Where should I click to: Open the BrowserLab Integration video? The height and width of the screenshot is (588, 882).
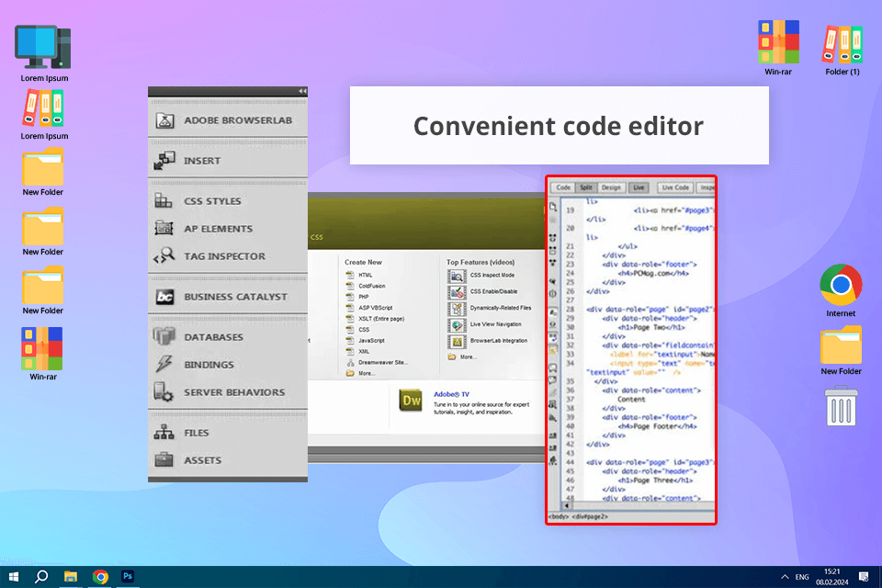pos(488,341)
